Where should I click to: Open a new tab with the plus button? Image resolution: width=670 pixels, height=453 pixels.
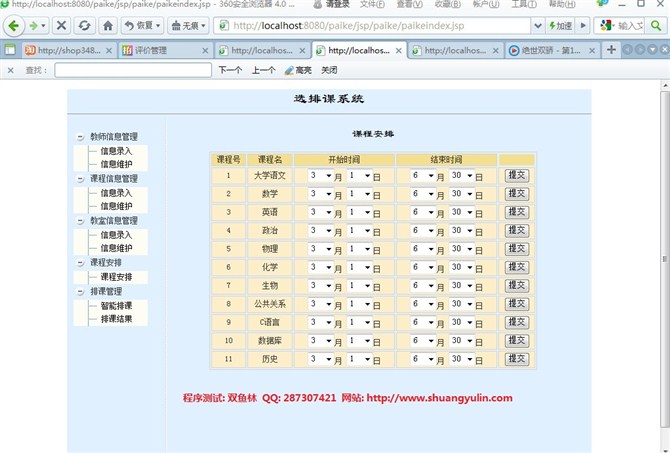(x=611, y=50)
